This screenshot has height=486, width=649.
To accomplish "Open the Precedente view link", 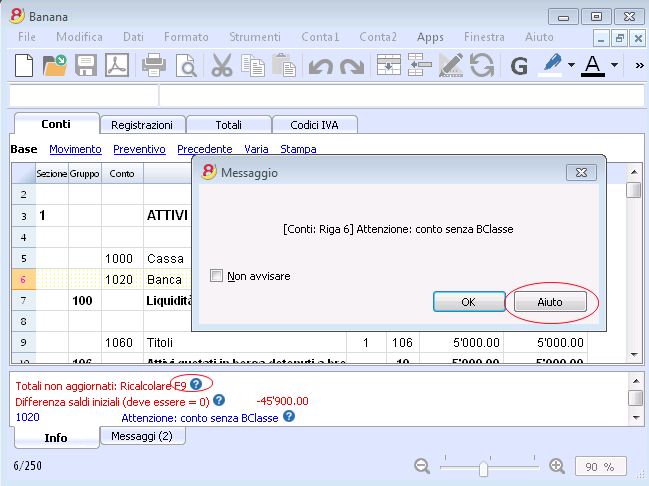I will (x=205, y=149).
